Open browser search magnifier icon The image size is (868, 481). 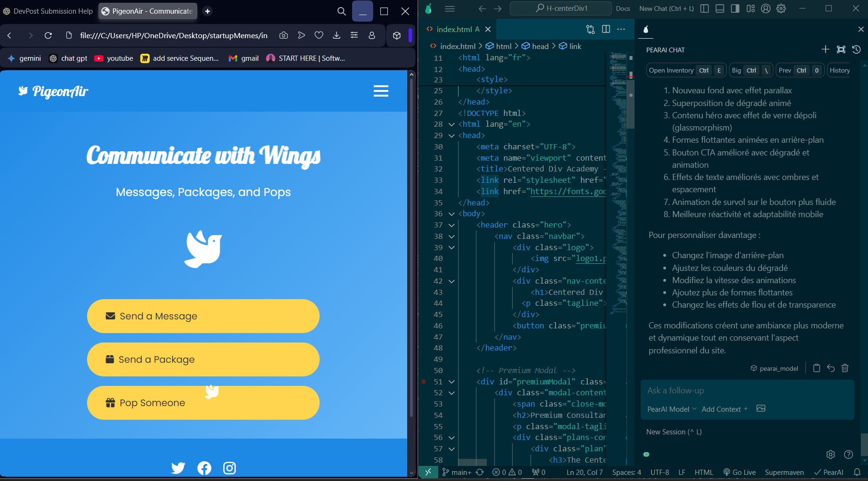342,11
